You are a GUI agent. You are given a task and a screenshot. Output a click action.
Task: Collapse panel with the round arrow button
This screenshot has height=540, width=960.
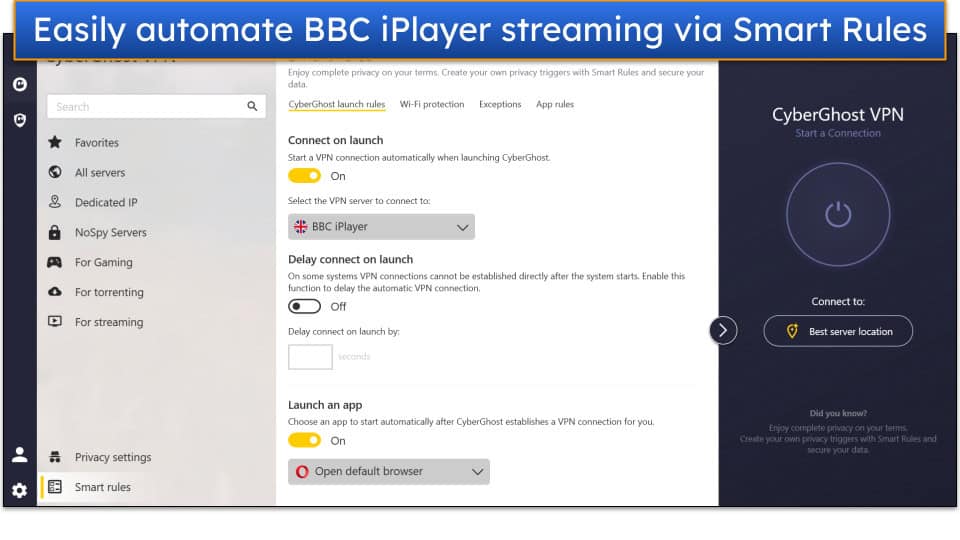coord(723,331)
